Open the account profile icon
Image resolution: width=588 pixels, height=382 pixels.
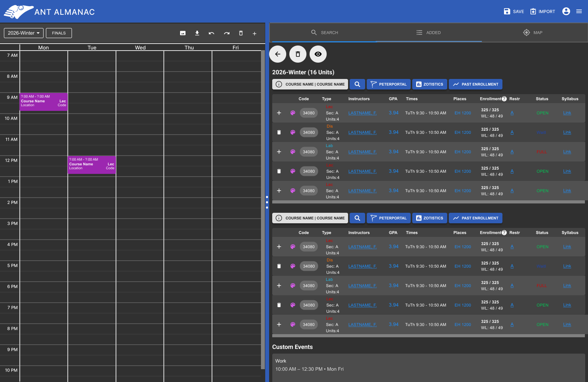pyautogui.click(x=566, y=11)
